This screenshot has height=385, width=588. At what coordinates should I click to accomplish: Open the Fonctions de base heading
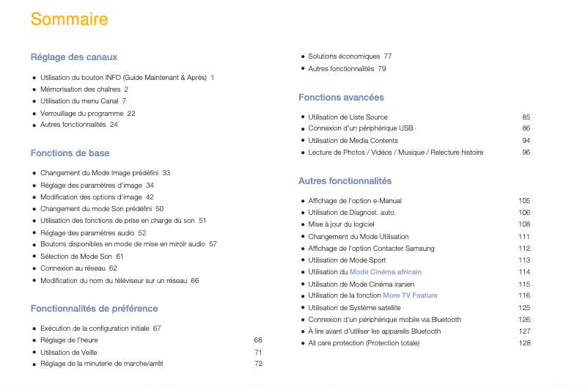(x=70, y=153)
